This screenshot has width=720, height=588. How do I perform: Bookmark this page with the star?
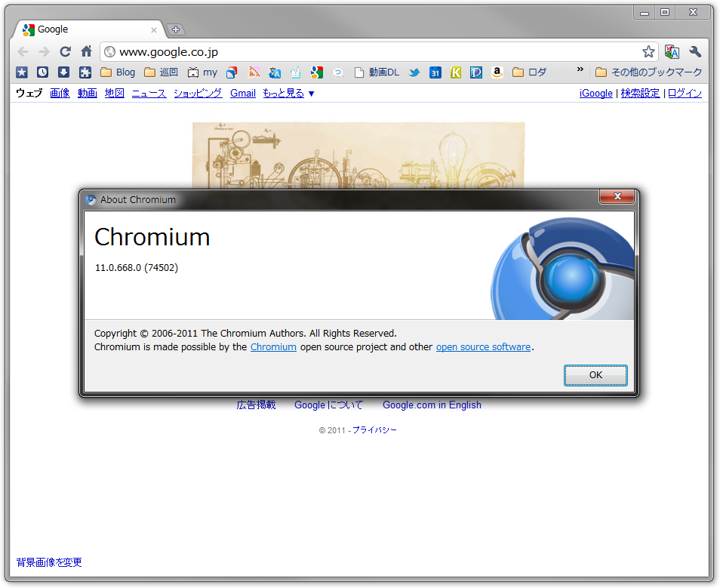[648, 51]
